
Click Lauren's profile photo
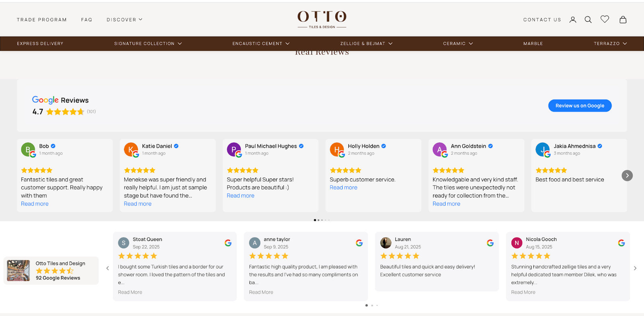(x=386, y=243)
